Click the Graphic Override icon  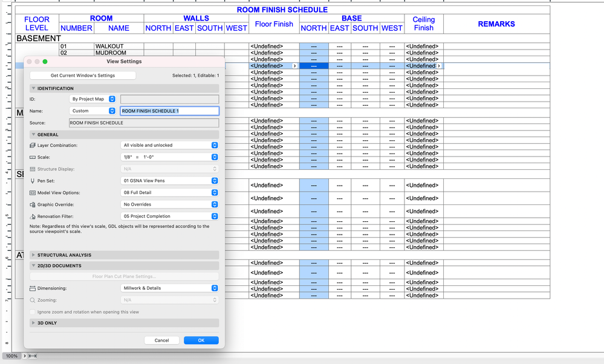(31, 204)
